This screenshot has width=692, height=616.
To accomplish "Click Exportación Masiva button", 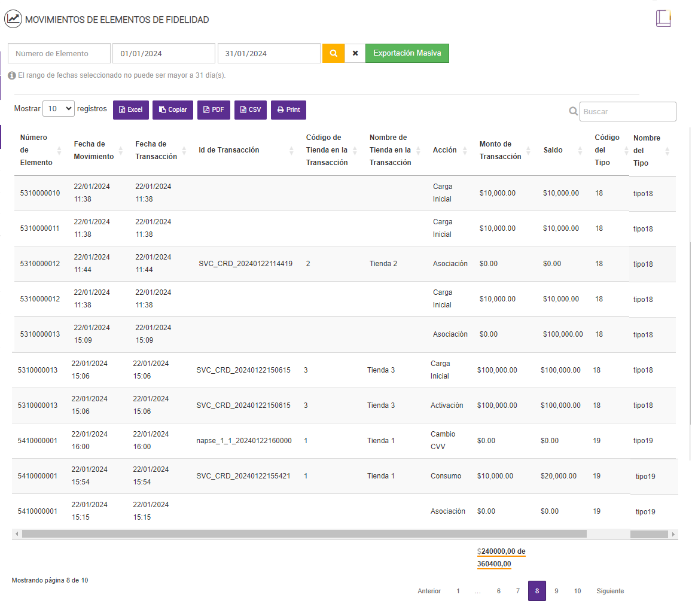I will click(x=407, y=53).
